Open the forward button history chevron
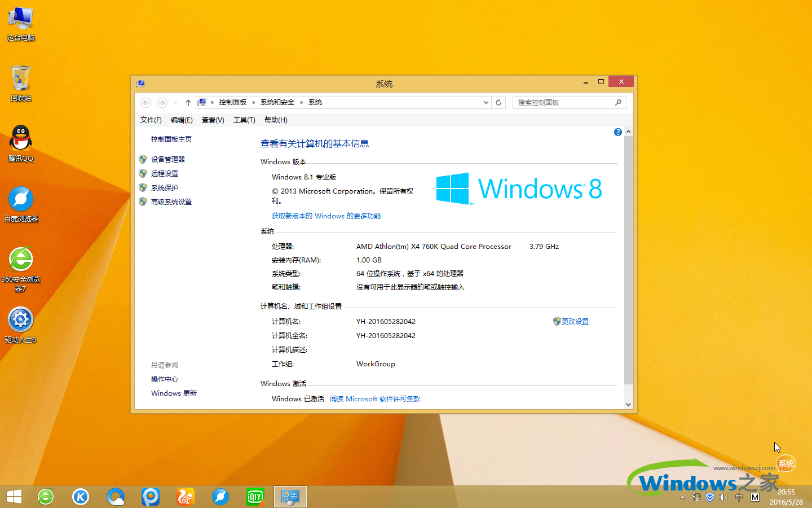 click(176, 102)
